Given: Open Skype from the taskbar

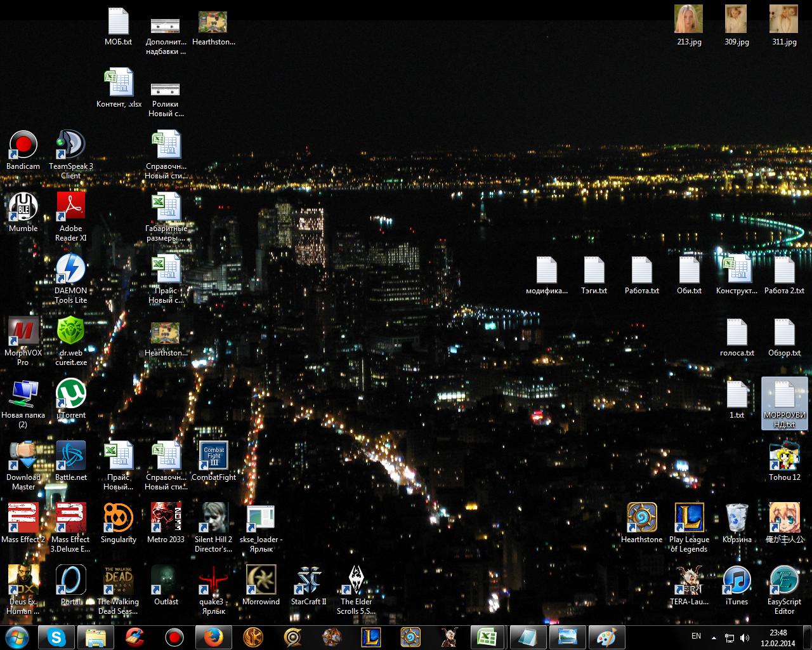Looking at the screenshot, I should pos(56,637).
